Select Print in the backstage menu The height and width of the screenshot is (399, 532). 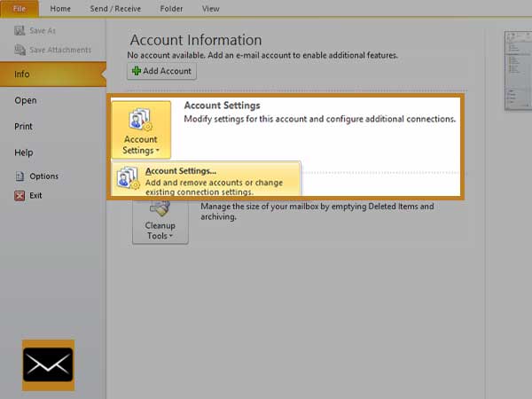pyautogui.click(x=23, y=127)
